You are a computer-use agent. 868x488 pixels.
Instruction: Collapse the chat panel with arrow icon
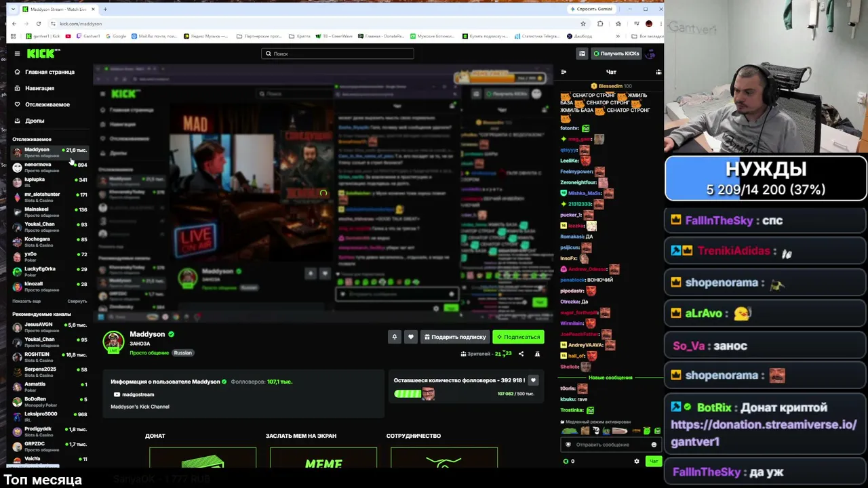pos(564,72)
